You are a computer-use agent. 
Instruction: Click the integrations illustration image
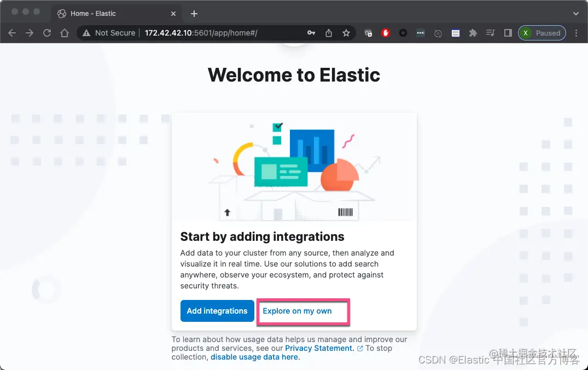[294, 167]
